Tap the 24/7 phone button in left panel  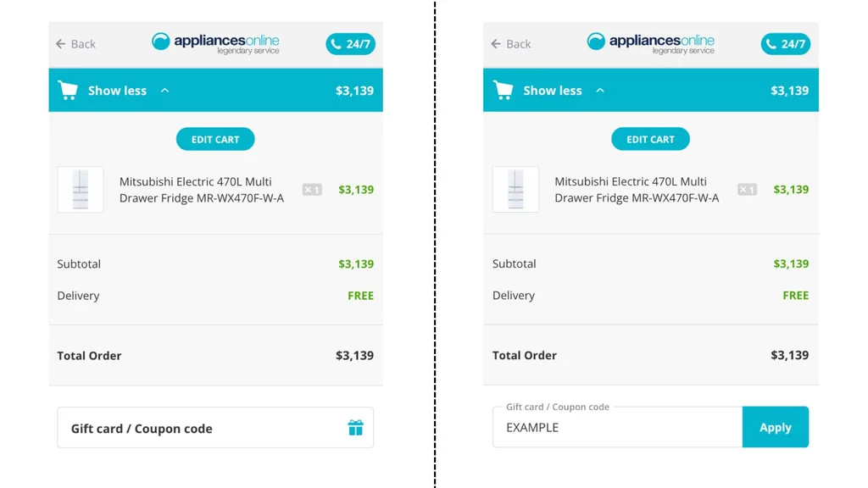350,44
